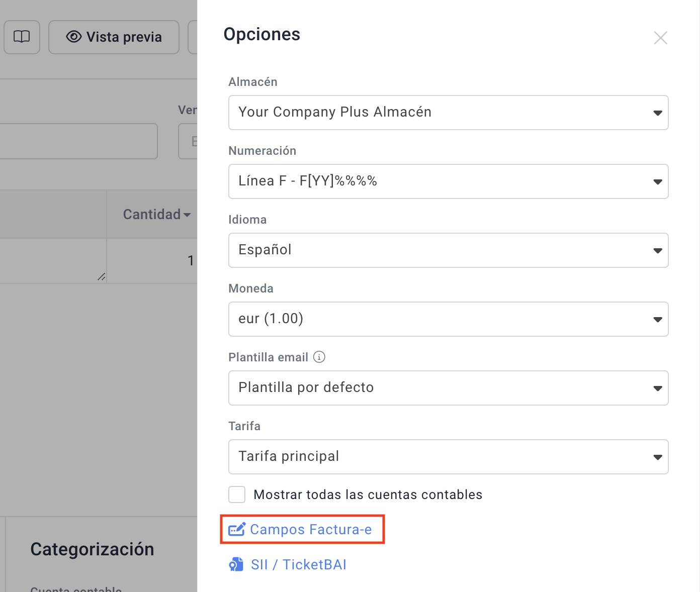Click the edit icon beside Campos Factura-e
This screenshot has height=592, width=700.
(236, 529)
